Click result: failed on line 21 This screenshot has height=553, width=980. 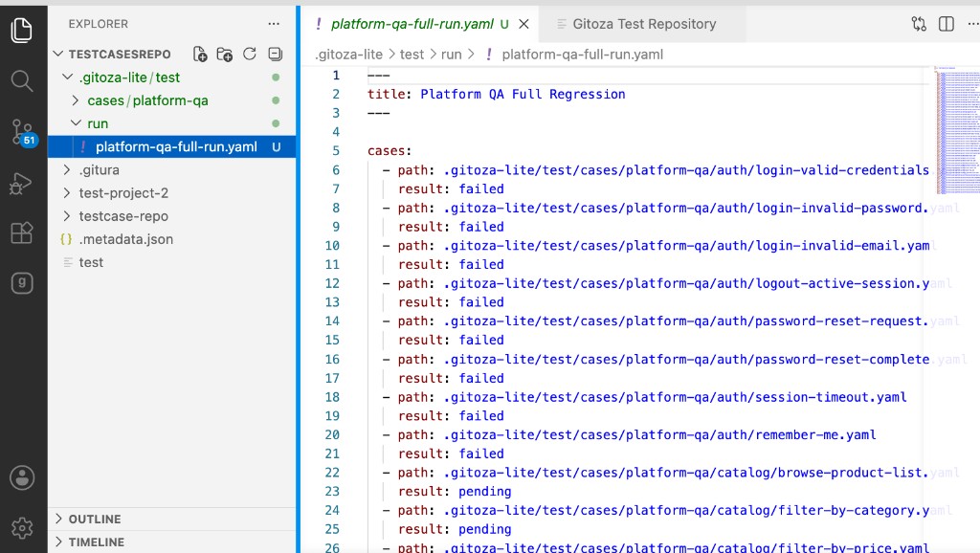coord(451,453)
